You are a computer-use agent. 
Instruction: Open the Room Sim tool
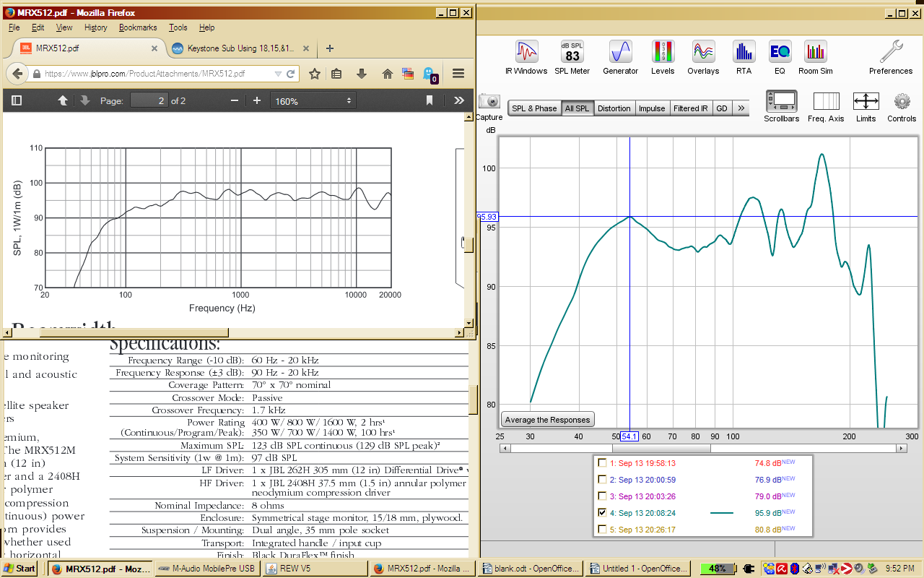coord(816,57)
